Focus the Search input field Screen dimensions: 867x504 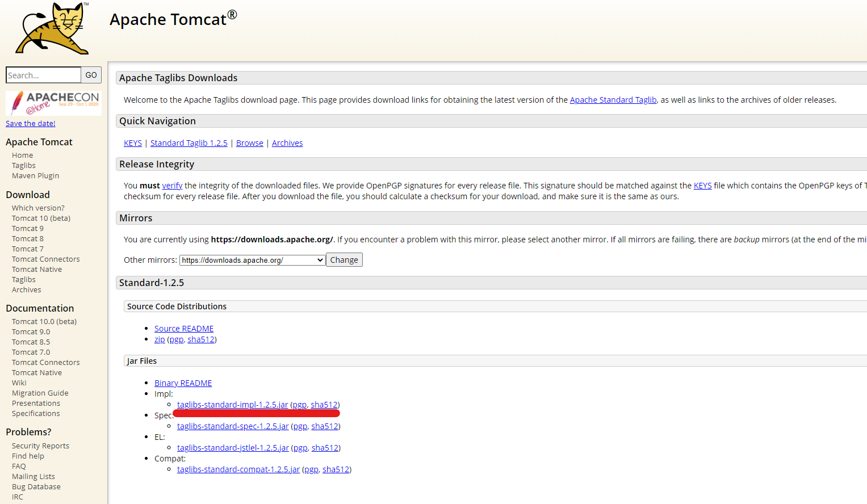(x=43, y=75)
